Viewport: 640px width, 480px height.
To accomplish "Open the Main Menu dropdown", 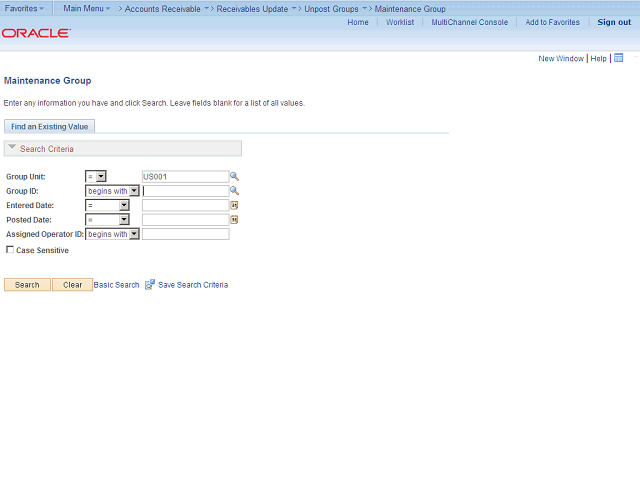I will coord(87,8).
